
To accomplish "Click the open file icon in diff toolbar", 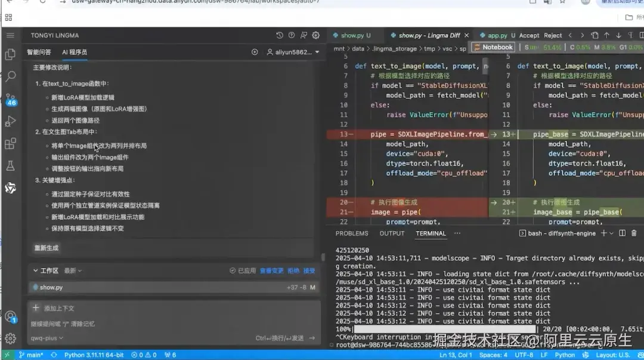I will pyautogui.click(x=595, y=35).
